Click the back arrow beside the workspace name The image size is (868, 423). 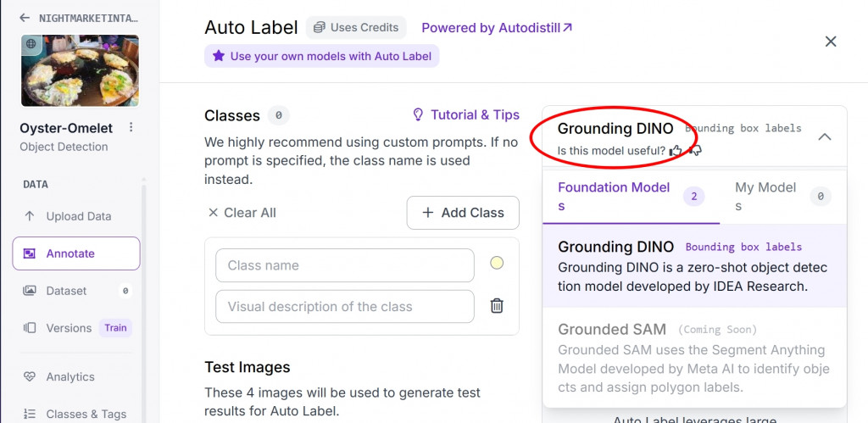click(25, 18)
